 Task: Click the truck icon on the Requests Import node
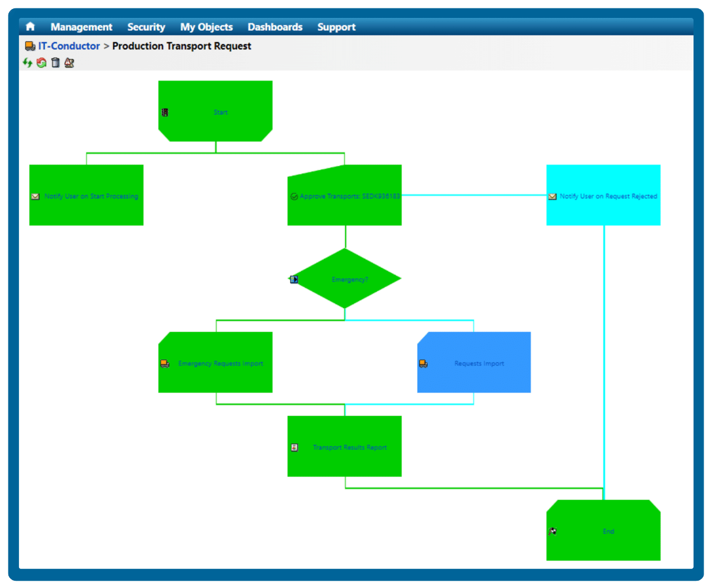click(x=423, y=363)
